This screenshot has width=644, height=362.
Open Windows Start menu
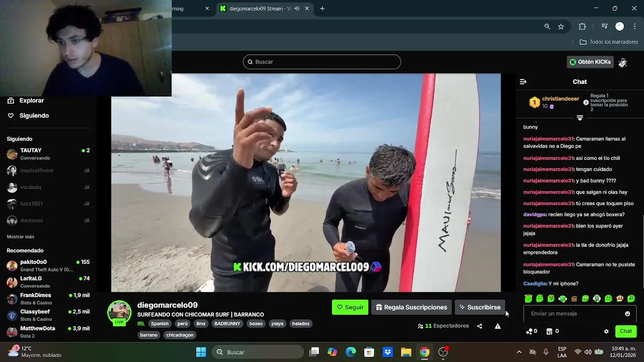(x=201, y=352)
